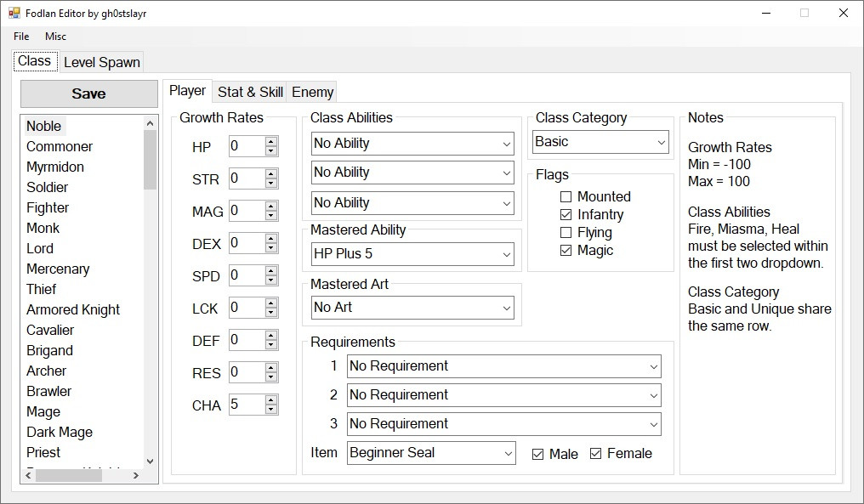
Task: Select Armored Knight in the class list
Action: [73, 309]
